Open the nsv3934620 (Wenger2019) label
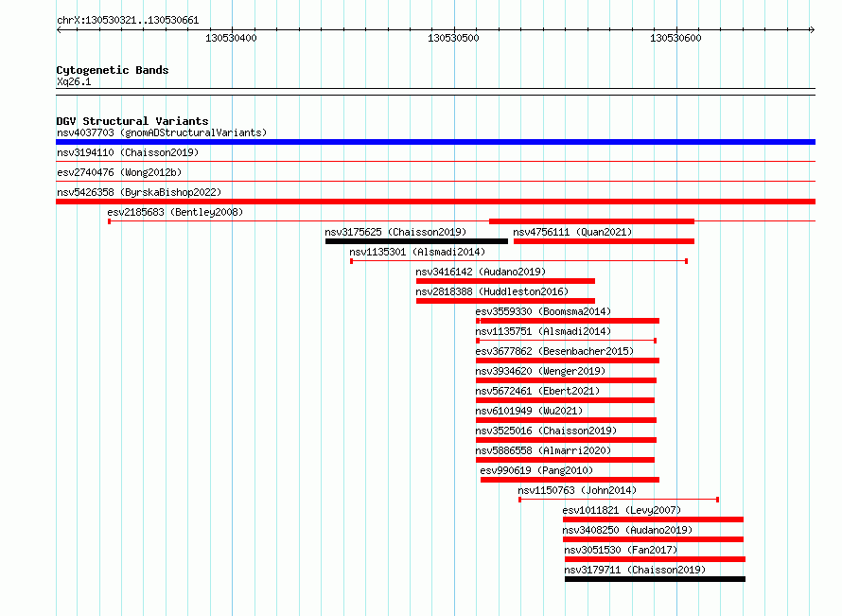 [x=540, y=371]
